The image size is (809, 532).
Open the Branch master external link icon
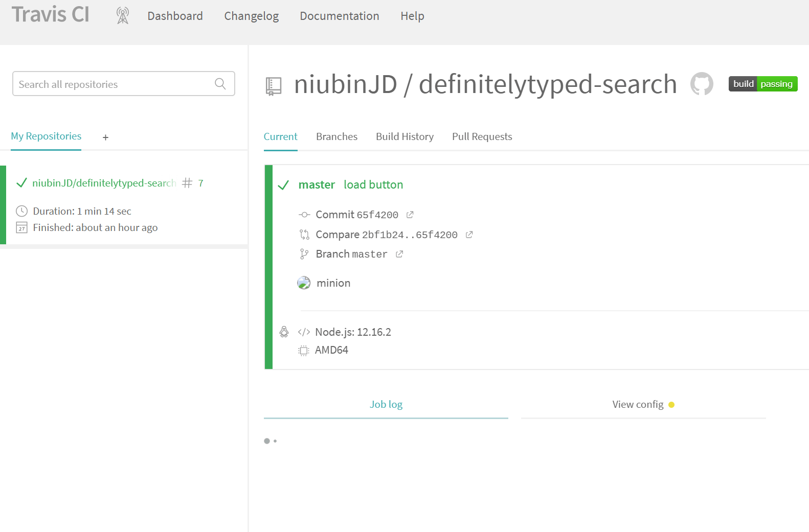[399, 254]
